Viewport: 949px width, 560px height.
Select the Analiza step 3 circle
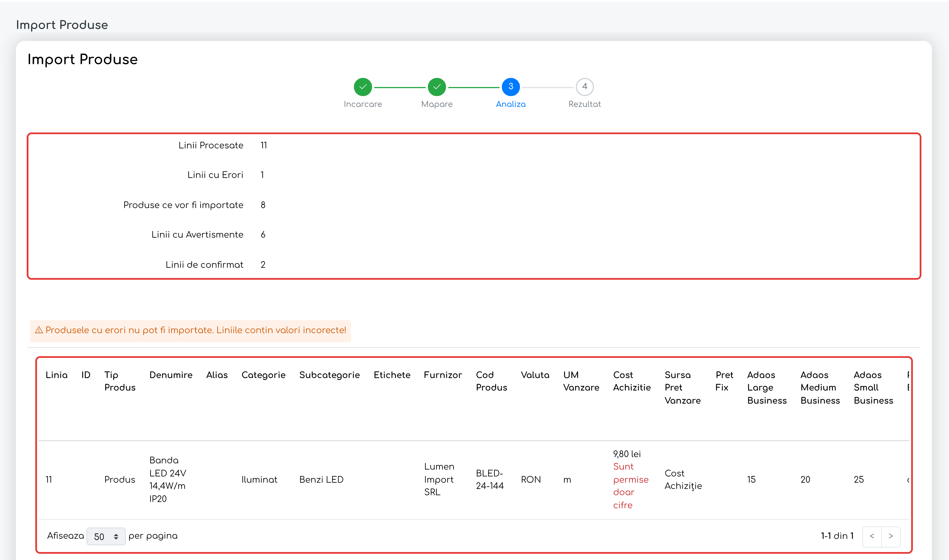(511, 87)
